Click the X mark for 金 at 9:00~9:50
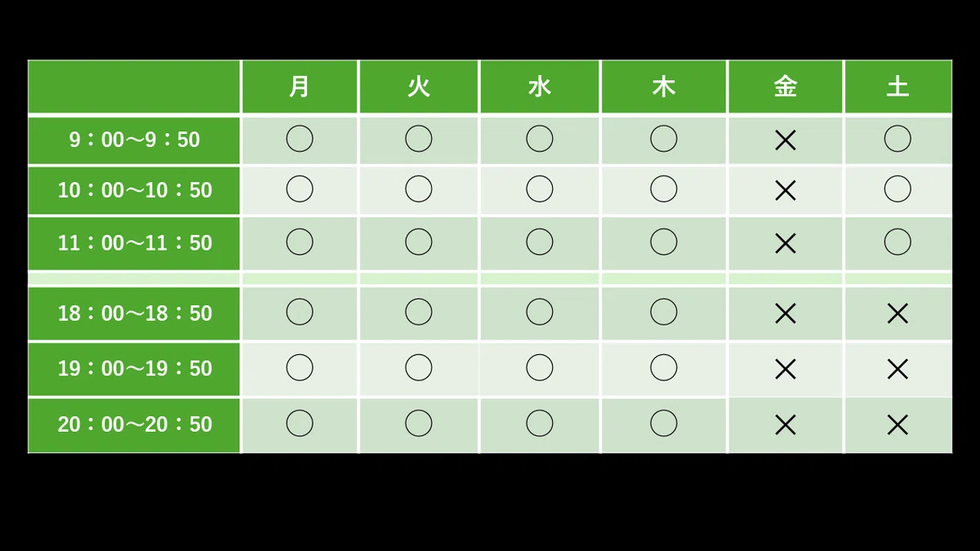The image size is (980, 551). (785, 140)
